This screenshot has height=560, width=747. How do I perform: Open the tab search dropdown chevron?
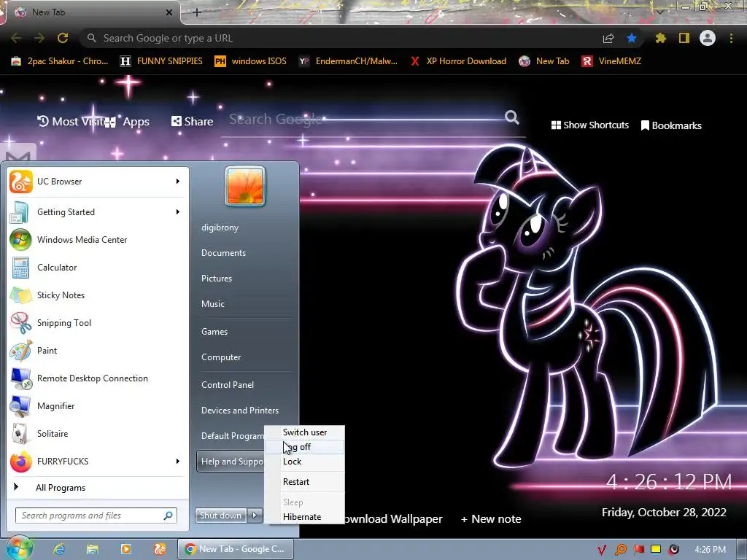(659, 12)
